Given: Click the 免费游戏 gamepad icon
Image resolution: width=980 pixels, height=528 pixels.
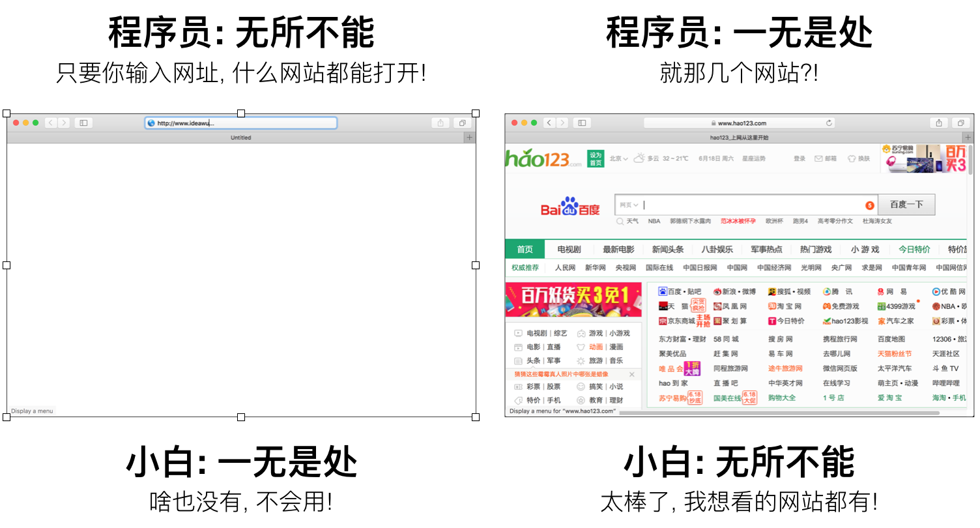Looking at the screenshot, I should click(x=827, y=306).
